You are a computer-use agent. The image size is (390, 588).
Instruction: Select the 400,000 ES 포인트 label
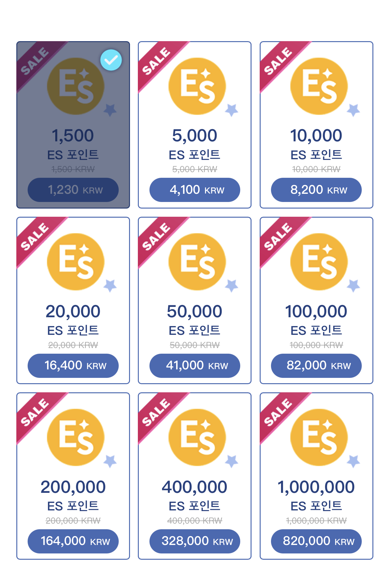click(x=195, y=496)
